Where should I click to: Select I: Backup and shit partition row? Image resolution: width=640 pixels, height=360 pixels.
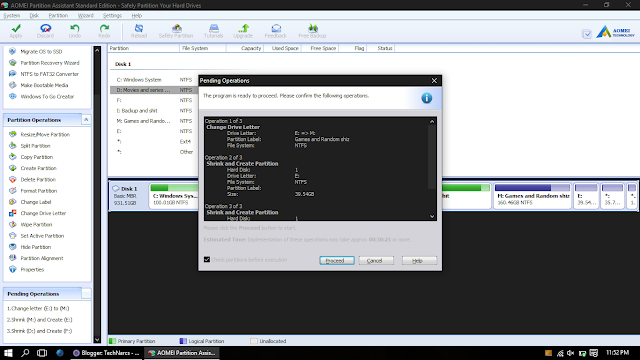[x=154, y=111]
